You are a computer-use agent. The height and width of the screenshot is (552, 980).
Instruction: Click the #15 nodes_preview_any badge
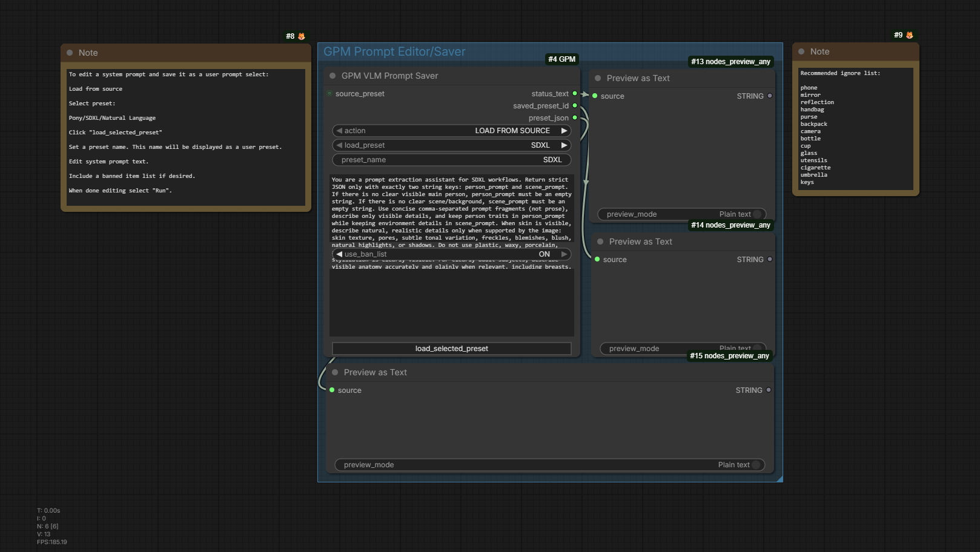[x=730, y=356]
